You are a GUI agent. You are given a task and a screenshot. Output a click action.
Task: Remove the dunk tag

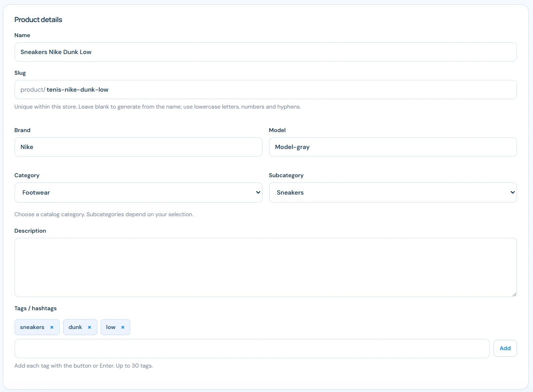(x=89, y=328)
